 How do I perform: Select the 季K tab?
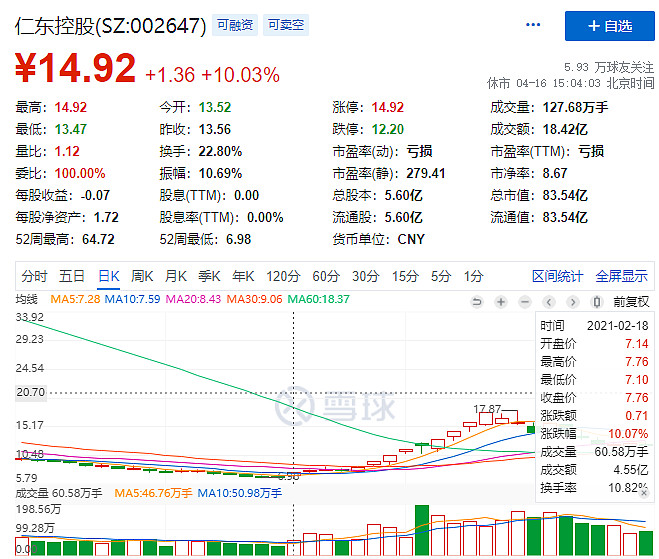pos(209,276)
